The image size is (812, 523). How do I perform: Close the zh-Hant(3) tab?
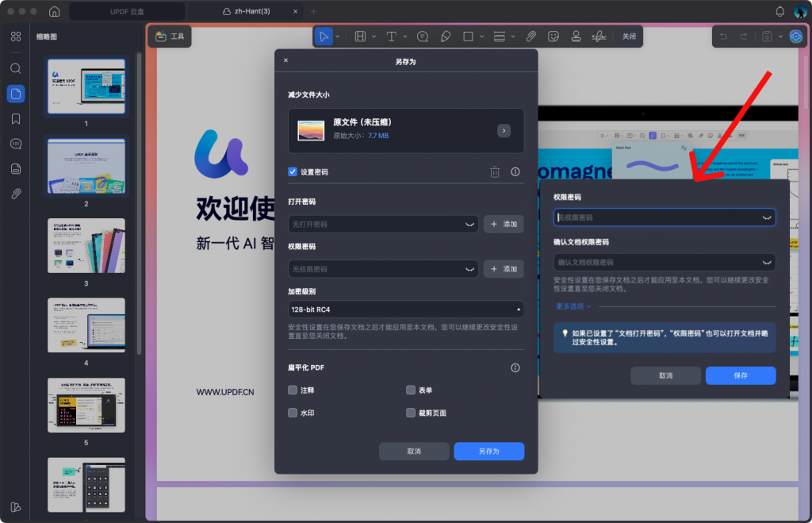295,11
